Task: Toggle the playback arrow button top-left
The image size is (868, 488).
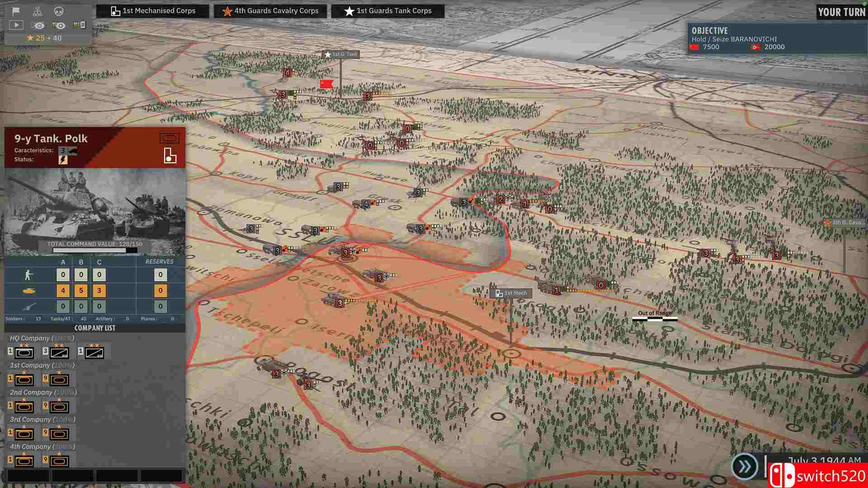Action: click(x=16, y=25)
